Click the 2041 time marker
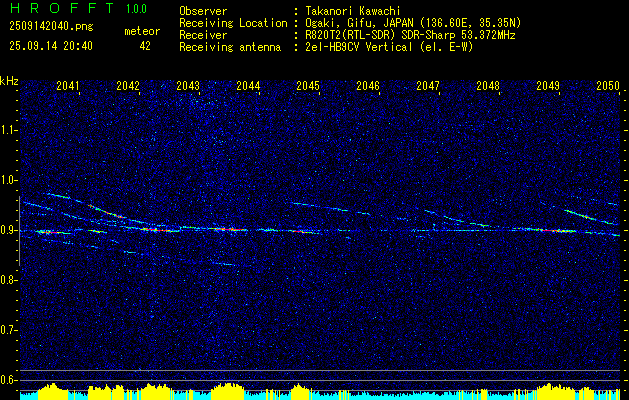Viewport: 629px width, 400px height. [x=68, y=86]
